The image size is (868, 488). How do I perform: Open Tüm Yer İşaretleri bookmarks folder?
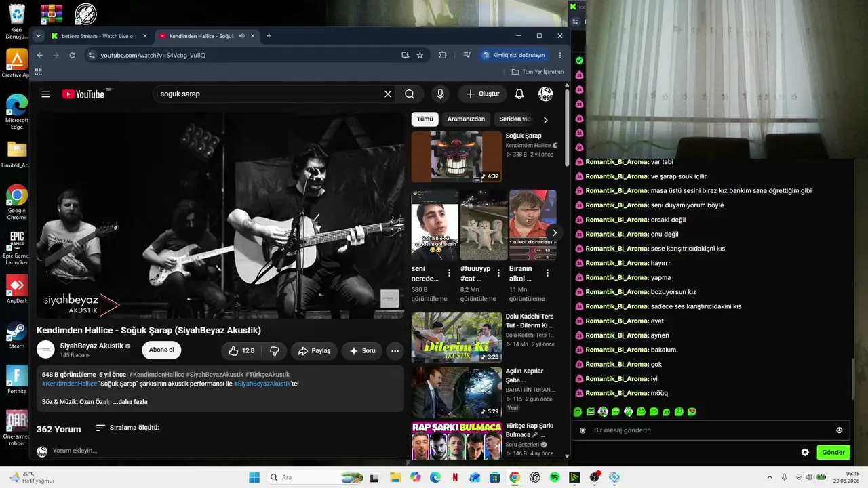click(x=538, y=72)
